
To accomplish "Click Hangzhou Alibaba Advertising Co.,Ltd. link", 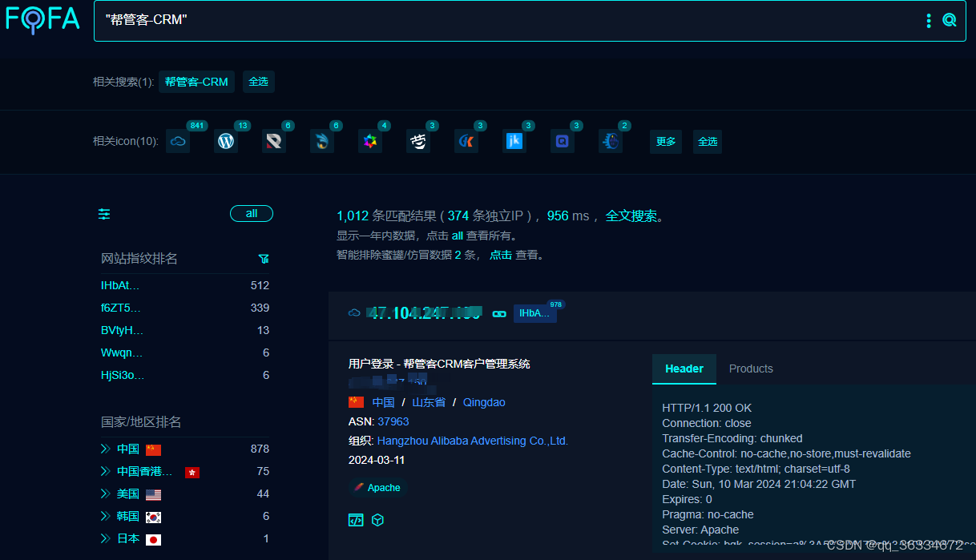I will tap(473, 441).
